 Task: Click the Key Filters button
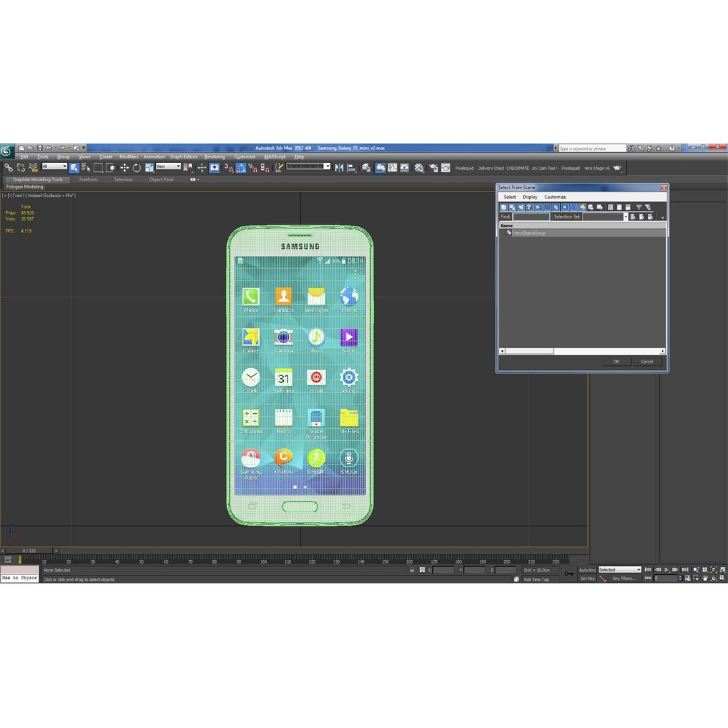tap(624, 578)
